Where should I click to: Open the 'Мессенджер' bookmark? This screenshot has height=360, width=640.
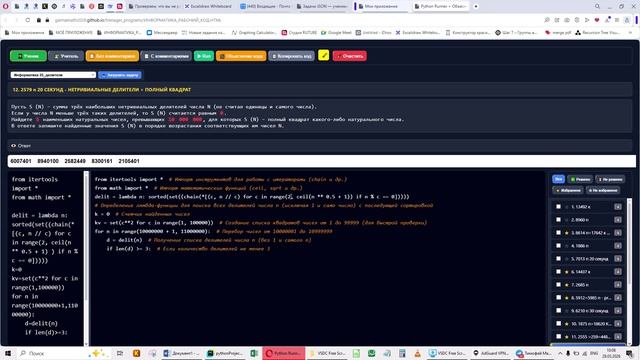point(162,33)
